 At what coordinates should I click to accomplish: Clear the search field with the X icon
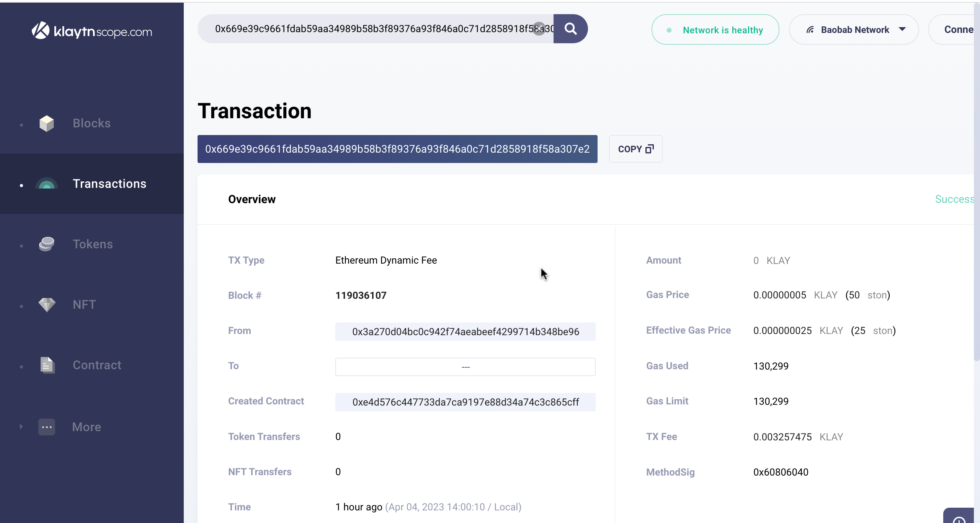539,29
